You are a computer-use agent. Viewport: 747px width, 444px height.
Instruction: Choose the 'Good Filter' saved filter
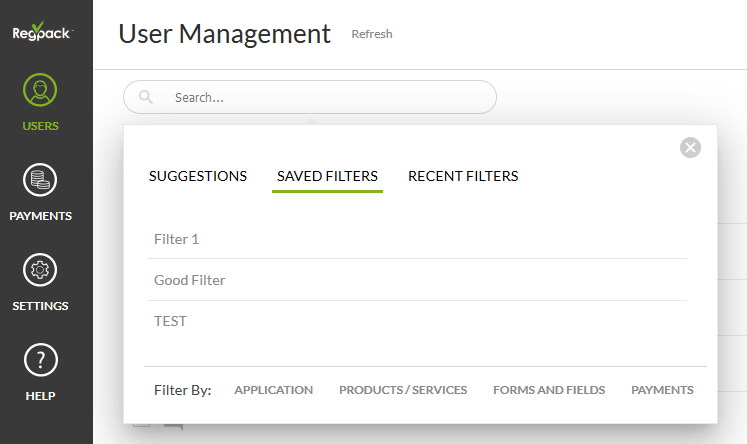[190, 280]
